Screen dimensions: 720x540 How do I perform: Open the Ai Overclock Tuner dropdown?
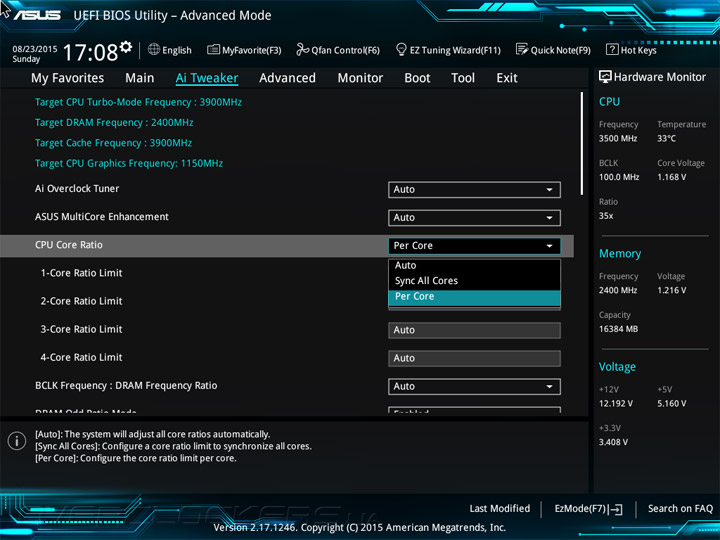474,190
